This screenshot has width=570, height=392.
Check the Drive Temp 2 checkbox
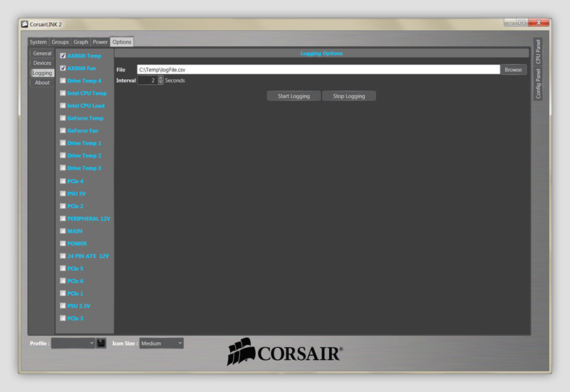(63, 155)
